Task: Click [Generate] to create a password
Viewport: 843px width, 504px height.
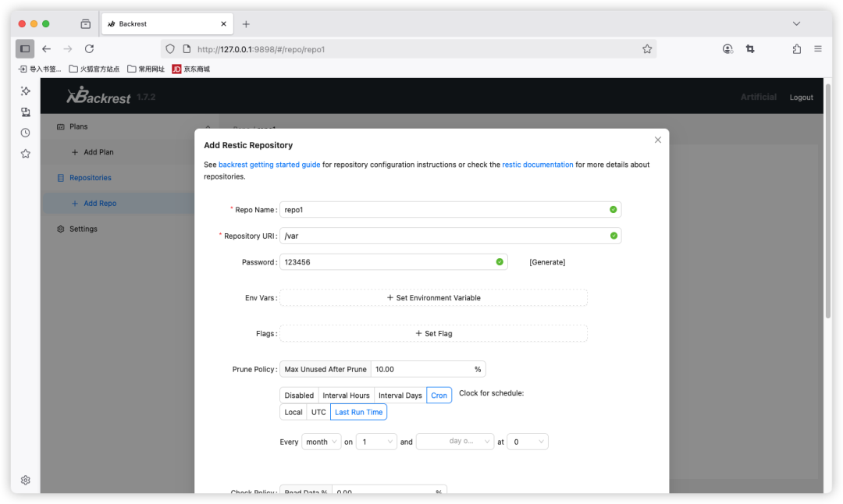Action: [546, 262]
